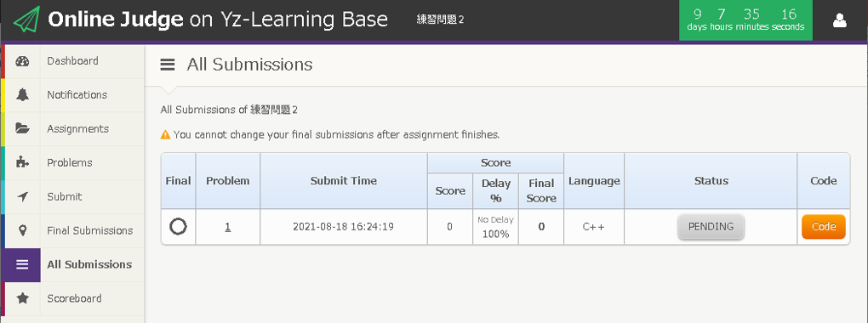Click the PENDING status button

(711, 227)
